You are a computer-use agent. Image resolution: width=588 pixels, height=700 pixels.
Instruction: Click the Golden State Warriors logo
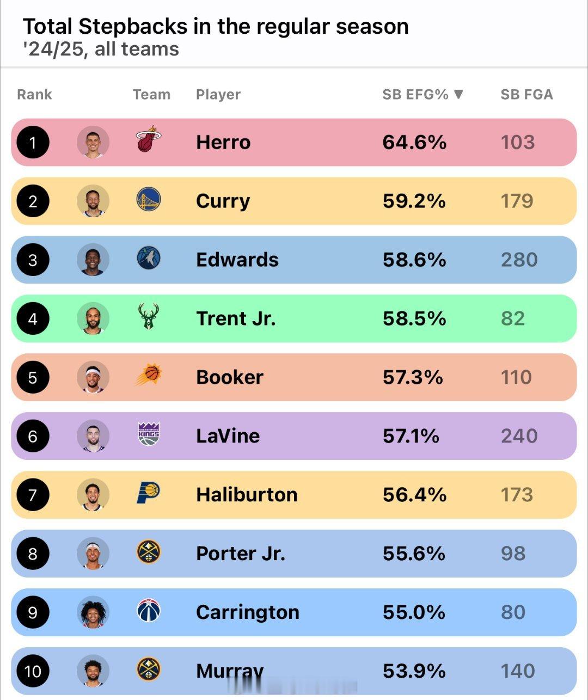point(148,200)
